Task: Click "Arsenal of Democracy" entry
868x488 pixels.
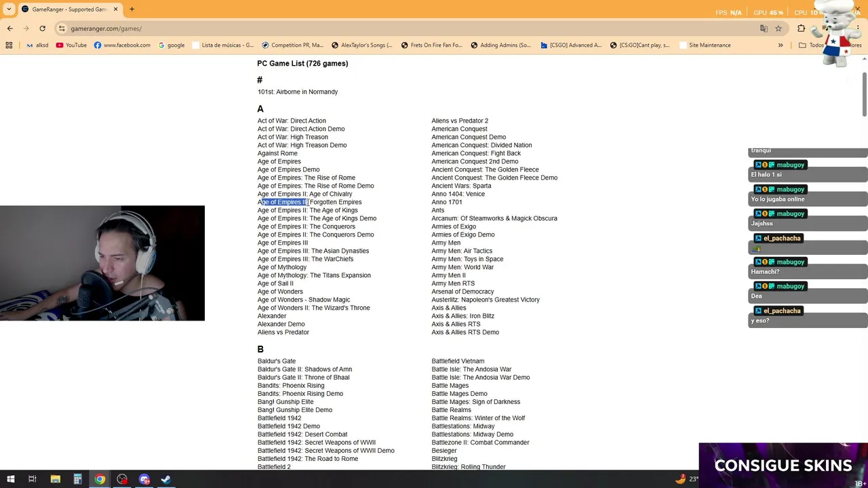Action: tap(462, 291)
